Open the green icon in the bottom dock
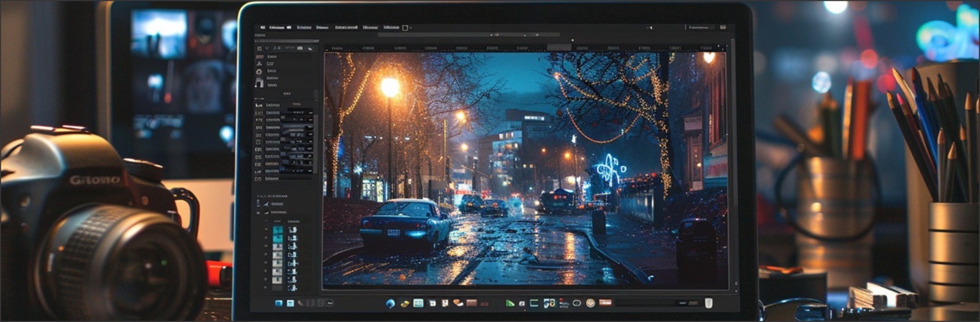 [x=510, y=303]
